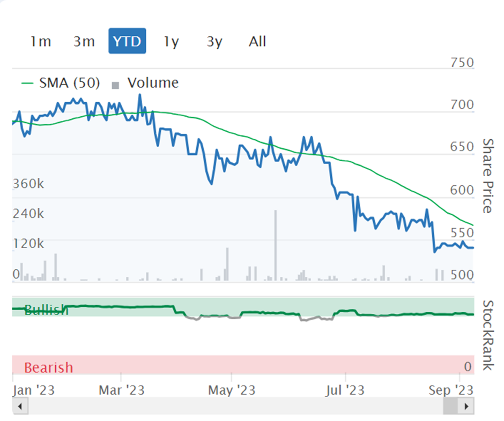Click the Bearish zone label

pos(49,367)
